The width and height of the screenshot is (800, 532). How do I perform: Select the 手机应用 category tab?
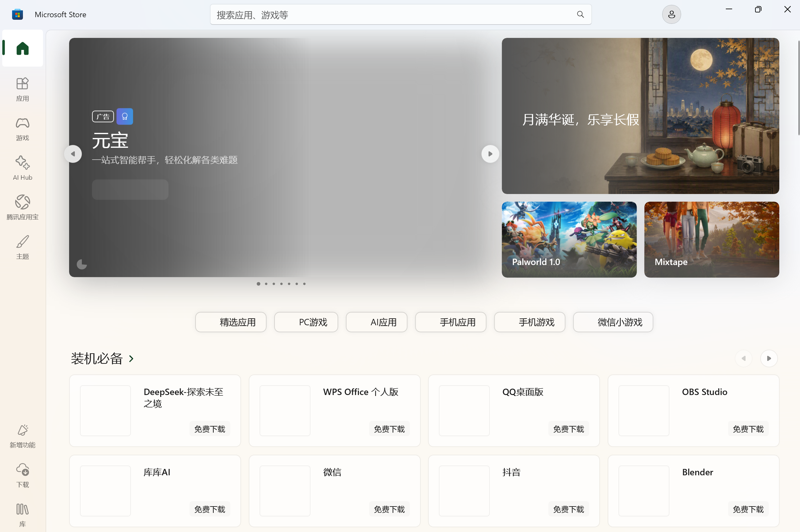point(450,322)
